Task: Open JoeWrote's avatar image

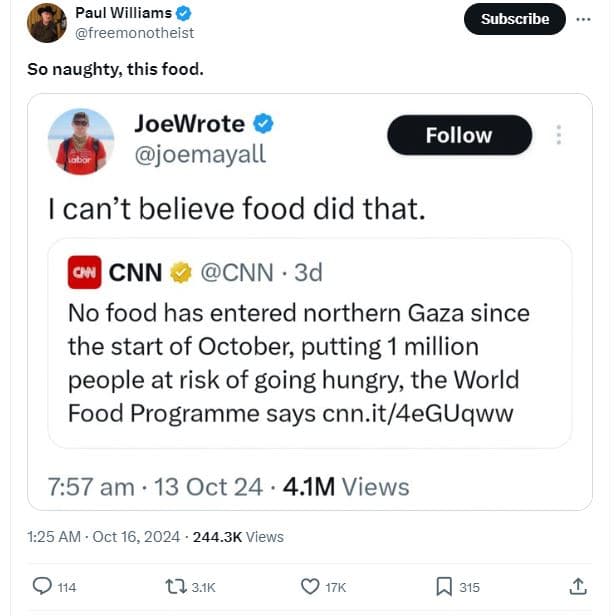Action: pyautogui.click(x=81, y=141)
